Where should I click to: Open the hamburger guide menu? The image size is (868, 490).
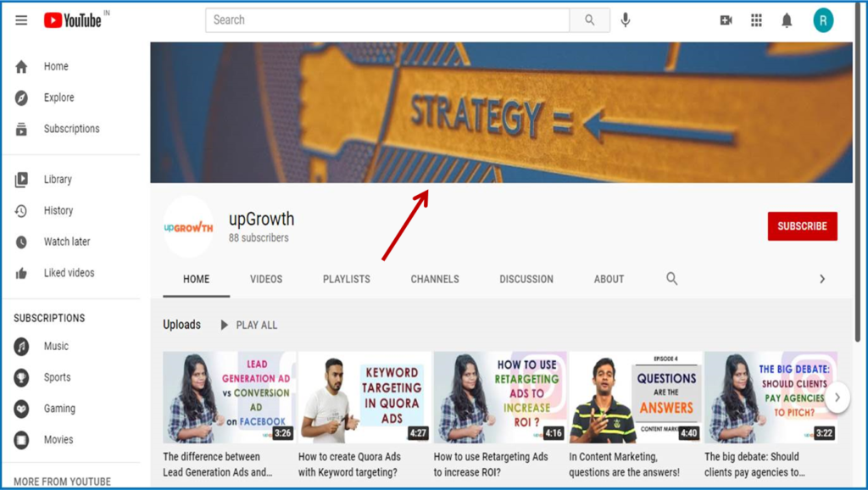point(21,20)
